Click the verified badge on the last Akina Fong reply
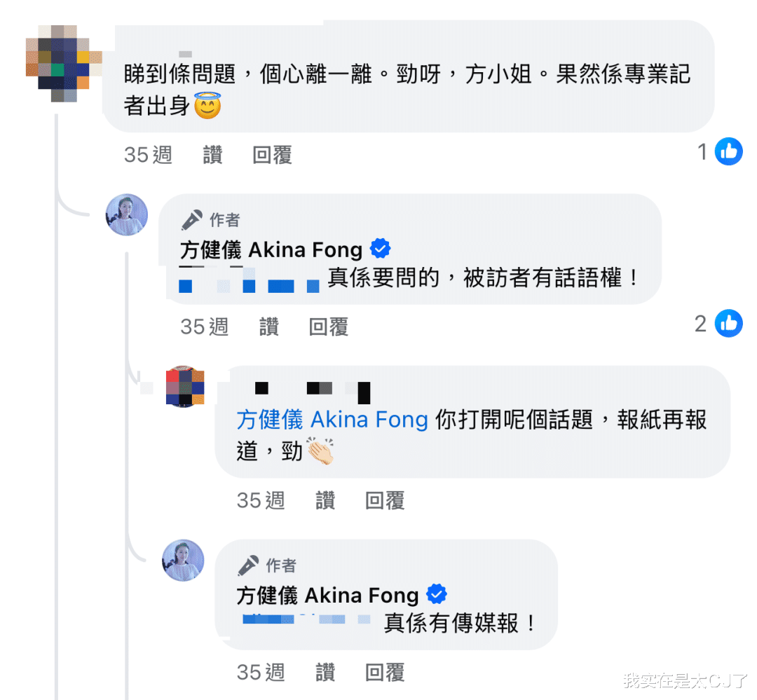 (x=437, y=595)
